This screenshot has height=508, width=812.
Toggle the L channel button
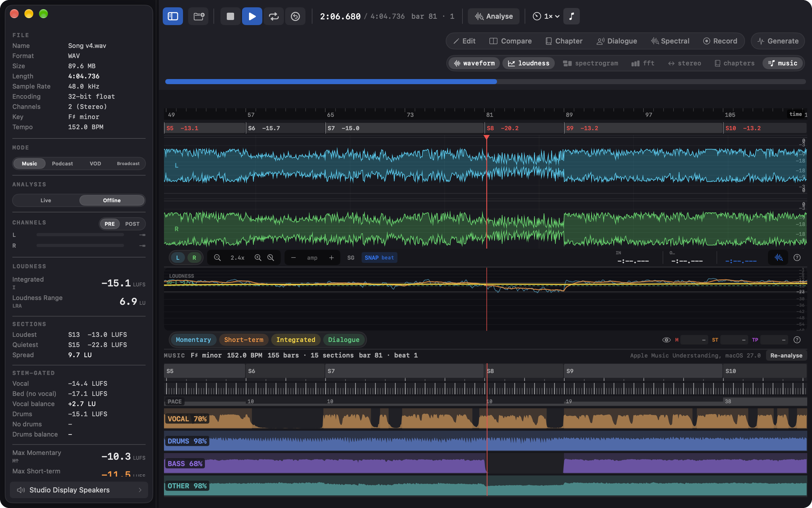coord(178,258)
